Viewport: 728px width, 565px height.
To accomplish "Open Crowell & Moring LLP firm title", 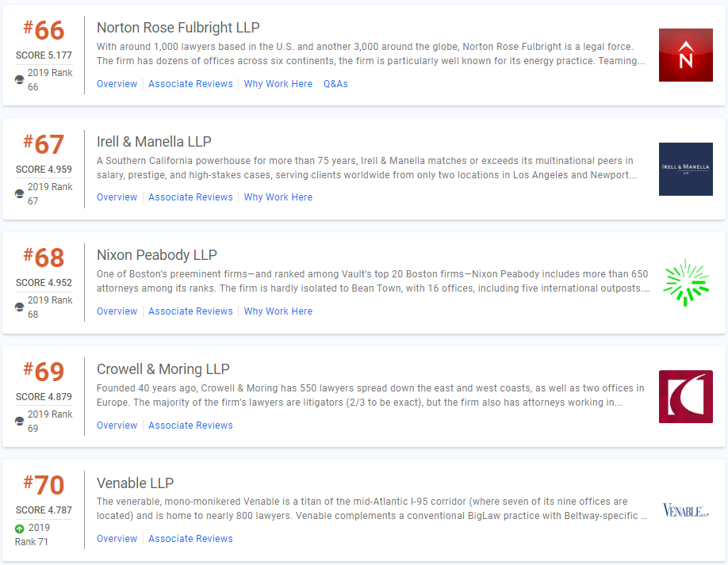I will click(163, 369).
